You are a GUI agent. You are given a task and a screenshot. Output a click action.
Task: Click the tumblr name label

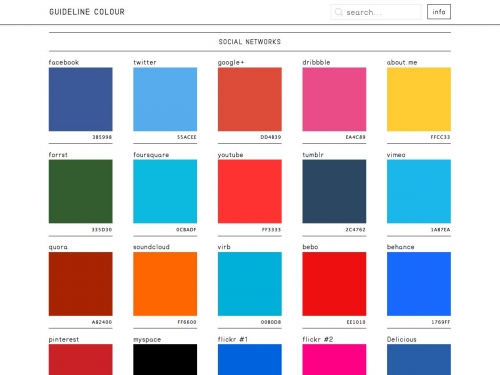tap(313, 155)
